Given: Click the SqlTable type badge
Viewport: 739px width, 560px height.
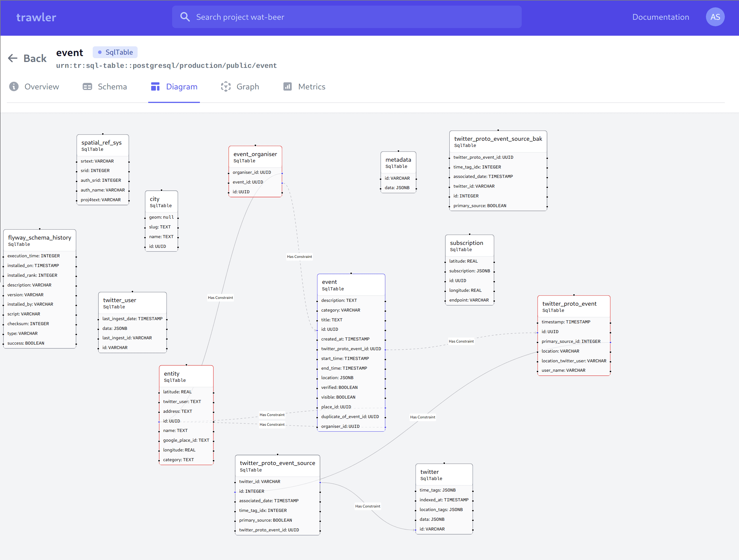Looking at the screenshot, I should coord(115,53).
